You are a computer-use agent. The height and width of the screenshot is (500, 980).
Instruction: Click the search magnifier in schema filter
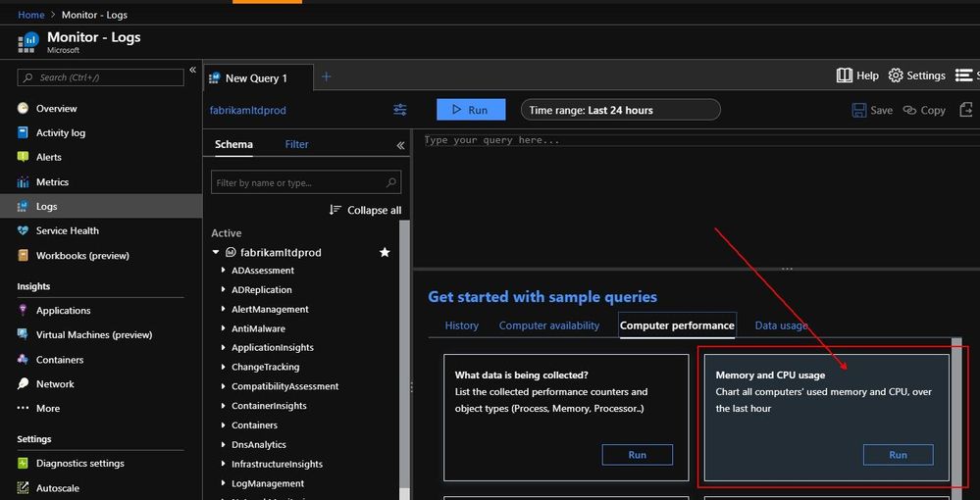tap(391, 182)
